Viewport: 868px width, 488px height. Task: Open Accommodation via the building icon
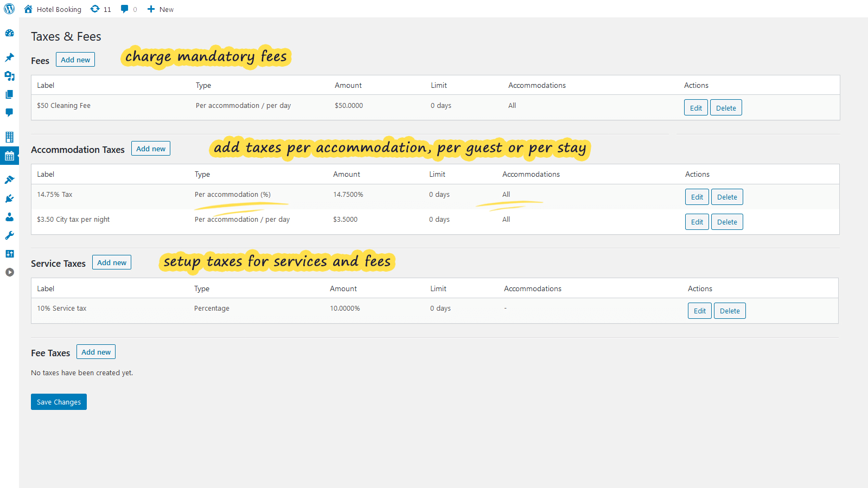9,137
